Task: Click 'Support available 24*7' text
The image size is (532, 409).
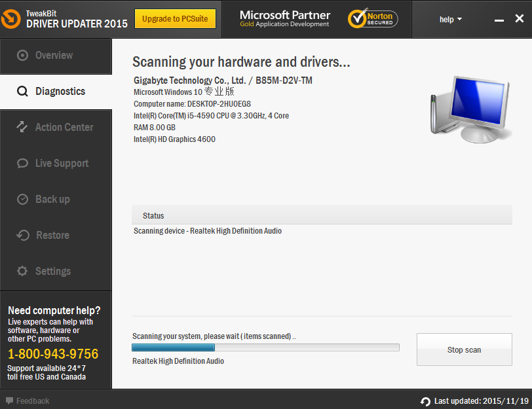Action: point(47,368)
